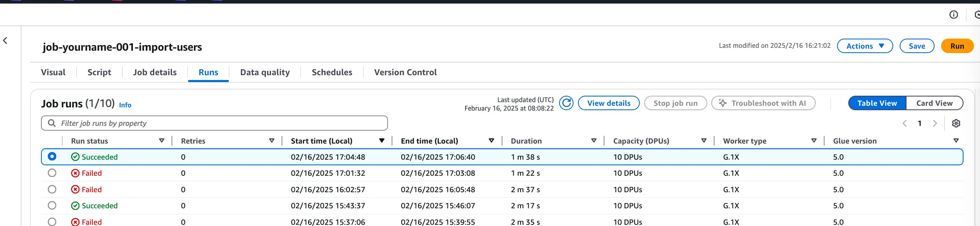Click the Filter job runs by property field

coord(221,123)
